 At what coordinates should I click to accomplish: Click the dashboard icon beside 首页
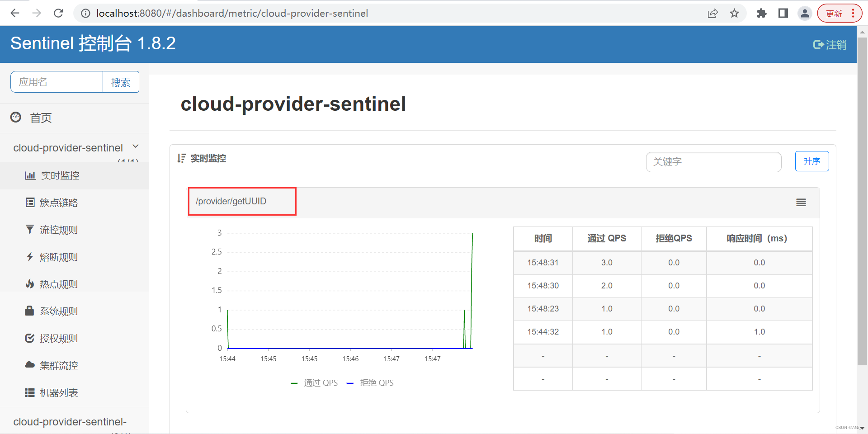click(x=16, y=118)
